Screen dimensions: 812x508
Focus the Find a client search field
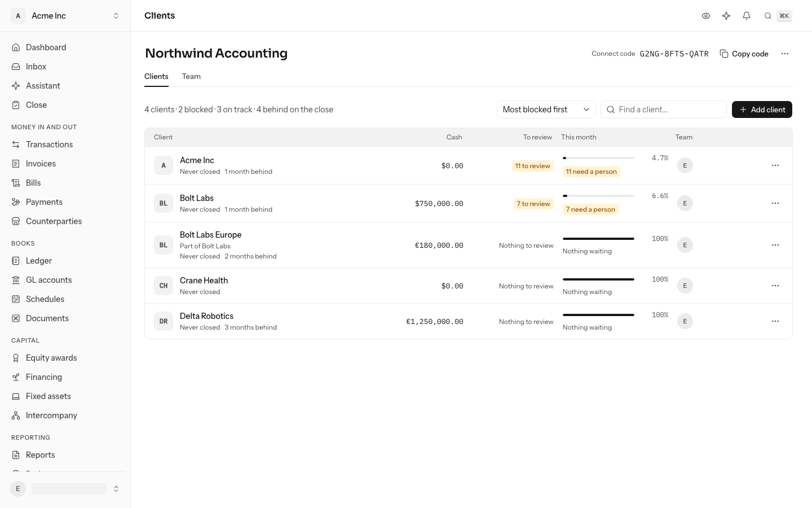[x=664, y=110]
